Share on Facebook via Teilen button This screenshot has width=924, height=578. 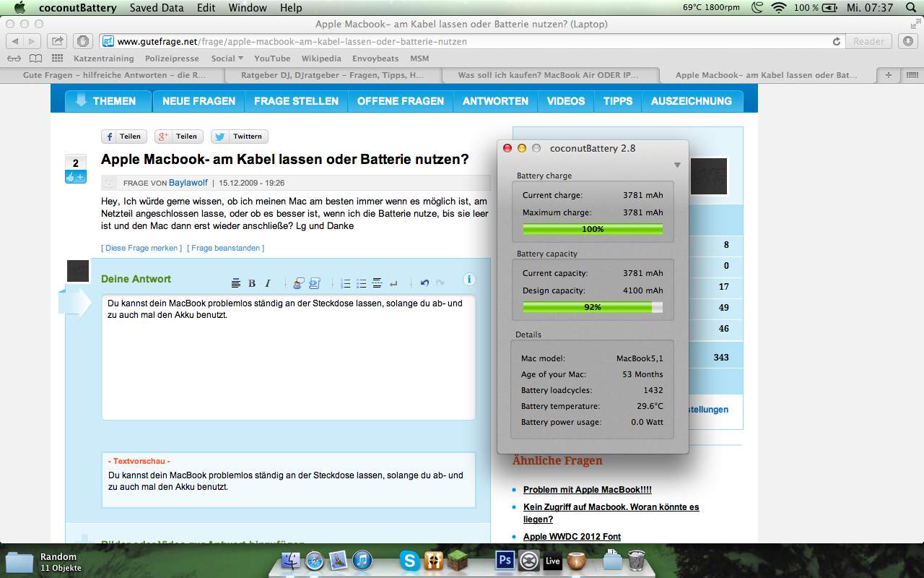[x=124, y=136]
